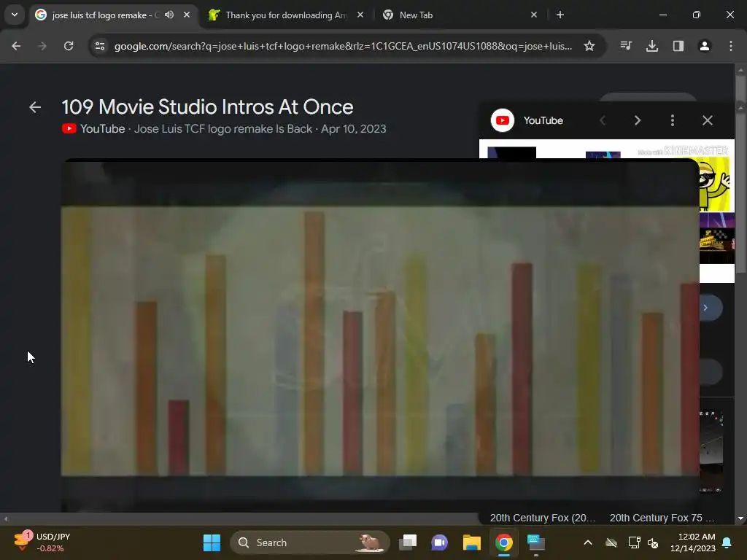Open the monitor app icon on taskbar
747x560 pixels.
pyautogui.click(x=536, y=542)
